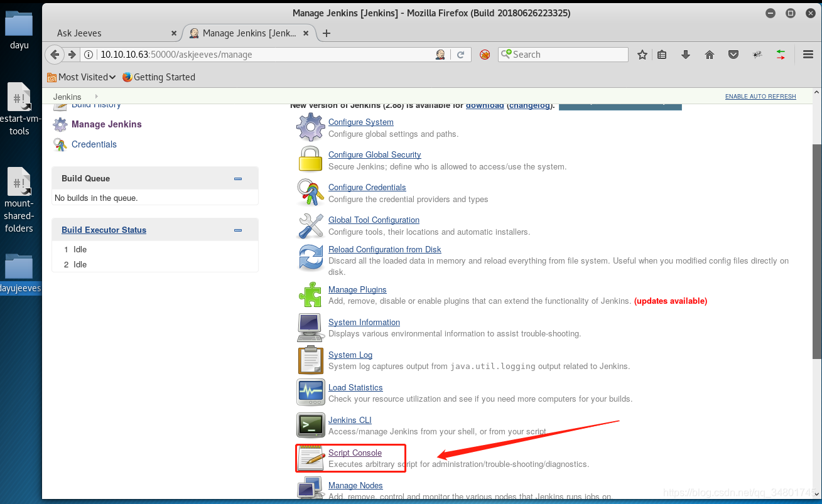
Task: Collapse the Build Queue panel
Action: click(238, 179)
